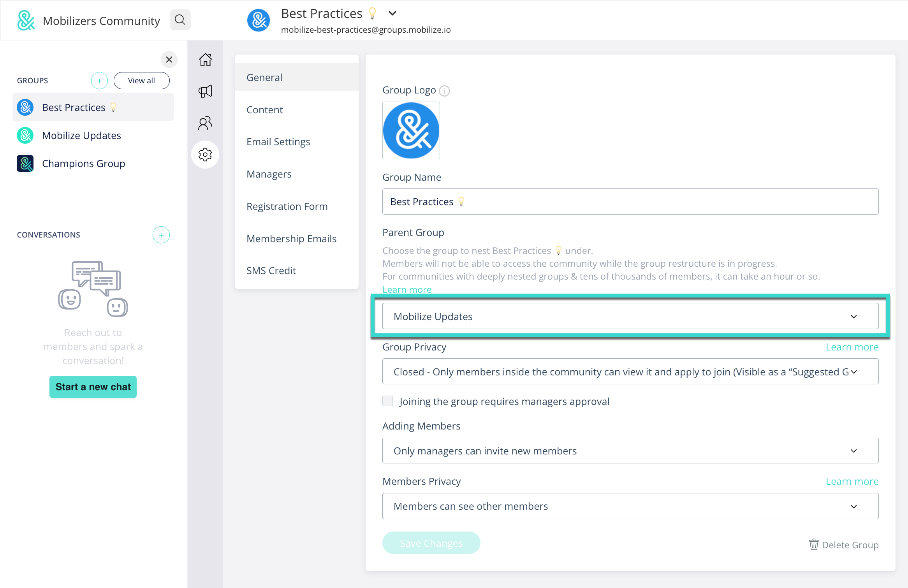The height and width of the screenshot is (588, 908).
Task: Click the Mobilizers Community logo icon
Action: click(26, 20)
